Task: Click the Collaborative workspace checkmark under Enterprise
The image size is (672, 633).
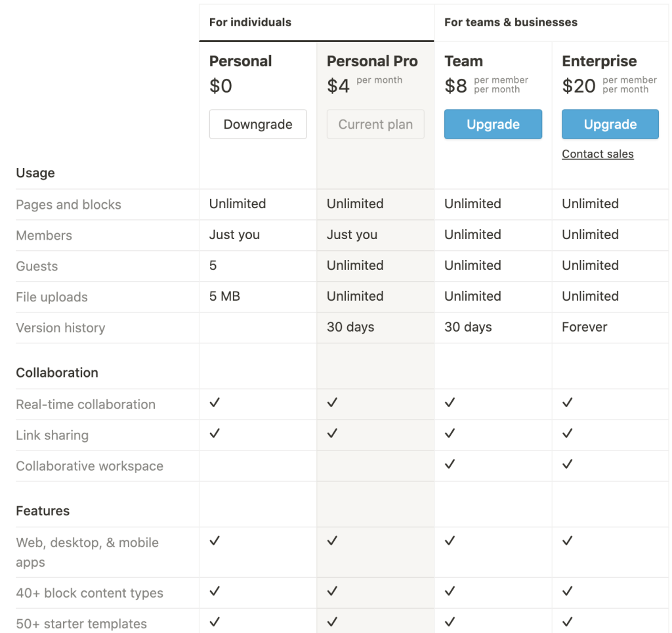Action: 567,465
